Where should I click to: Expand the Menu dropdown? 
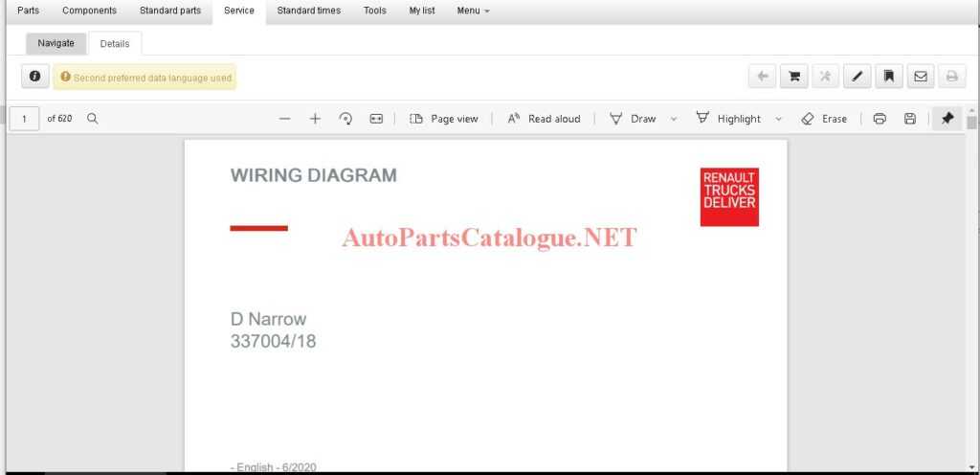(473, 11)
